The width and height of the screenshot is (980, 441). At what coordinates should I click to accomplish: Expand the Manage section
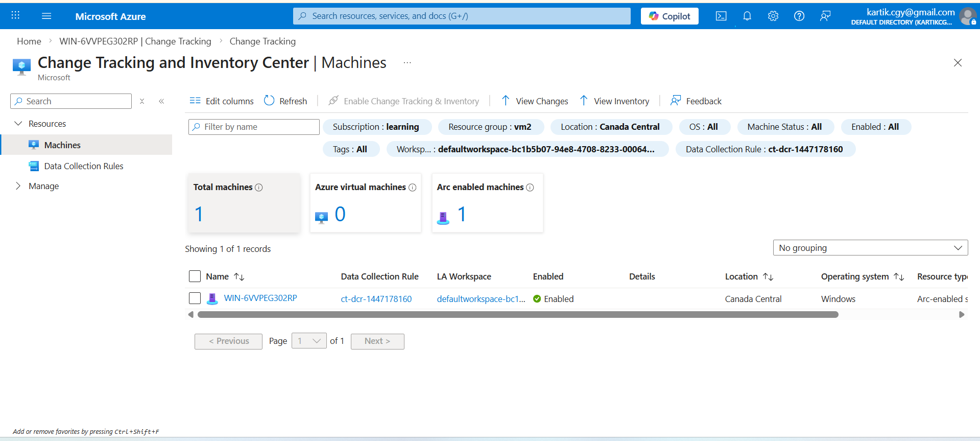pyautogui.click(x=18, y=186)
